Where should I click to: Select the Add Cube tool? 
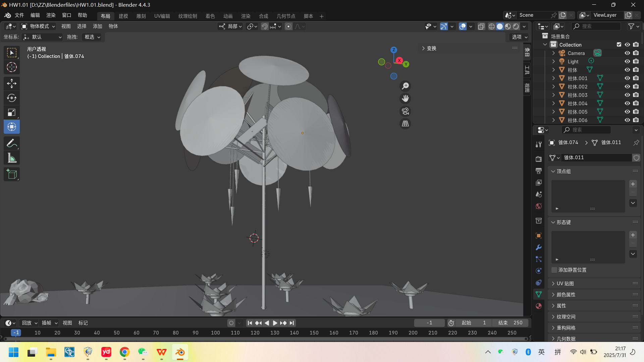pos(12,174)
